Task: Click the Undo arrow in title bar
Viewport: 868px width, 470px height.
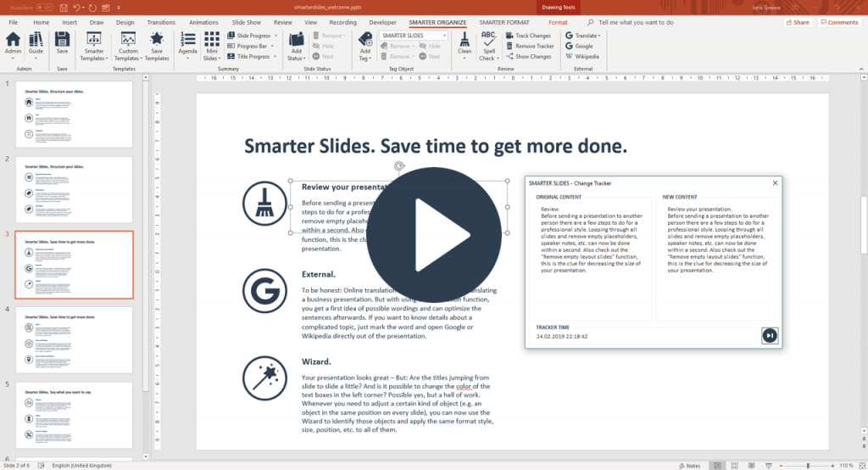Action: point(77,8)
